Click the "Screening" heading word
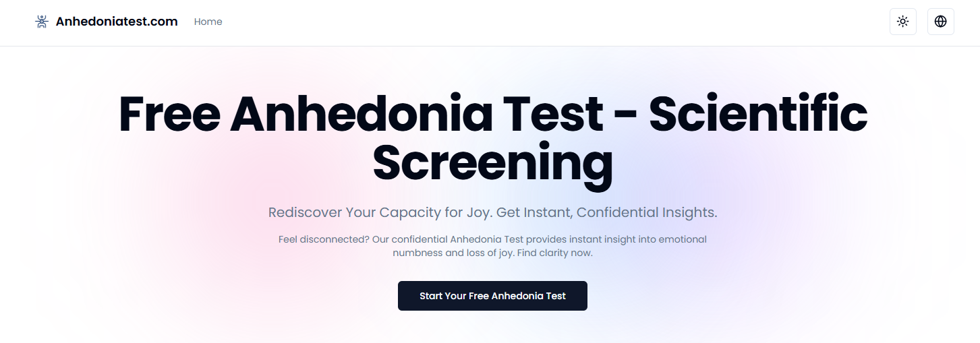The width and height of the screenshot is (980, 343). coord(492,164)
